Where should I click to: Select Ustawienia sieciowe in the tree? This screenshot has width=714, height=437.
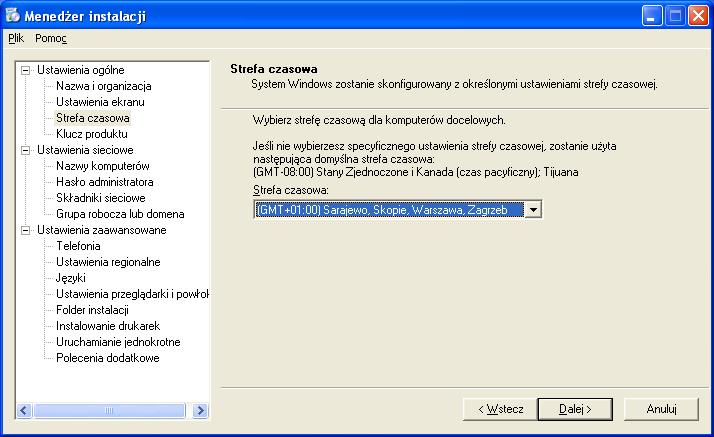85,150
